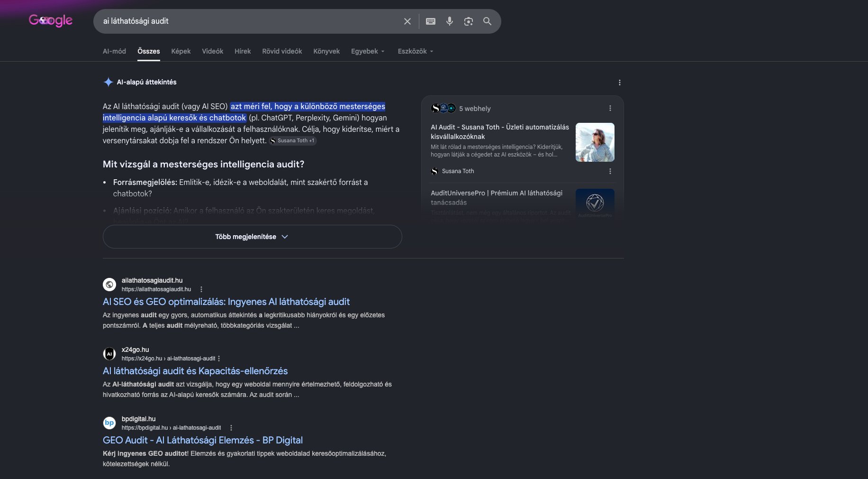The image size is (868, 479).
Task: Click 'x24go.hu' site name
Action: (x=135, y=350)
